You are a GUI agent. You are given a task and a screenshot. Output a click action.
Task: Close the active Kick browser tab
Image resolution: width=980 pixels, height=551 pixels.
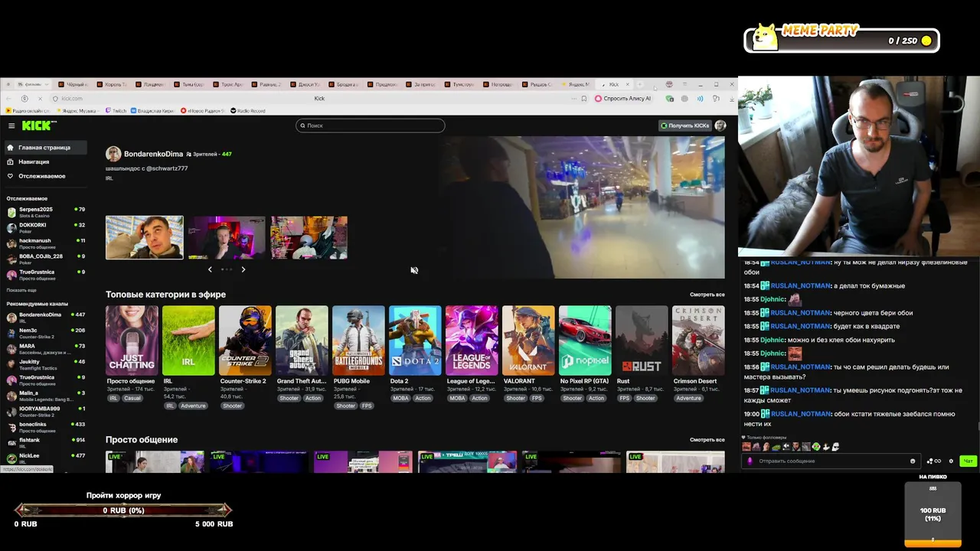click(628, 84)
